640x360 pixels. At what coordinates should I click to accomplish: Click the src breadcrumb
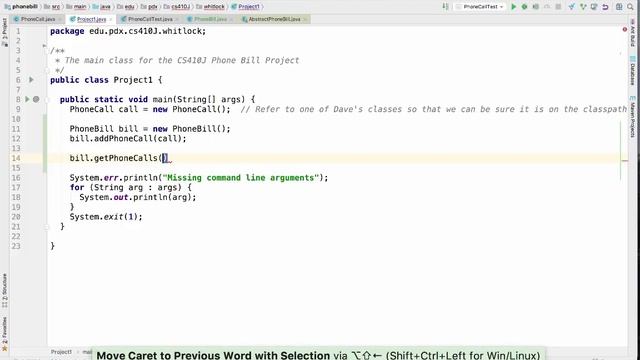[x=52, y=7]
